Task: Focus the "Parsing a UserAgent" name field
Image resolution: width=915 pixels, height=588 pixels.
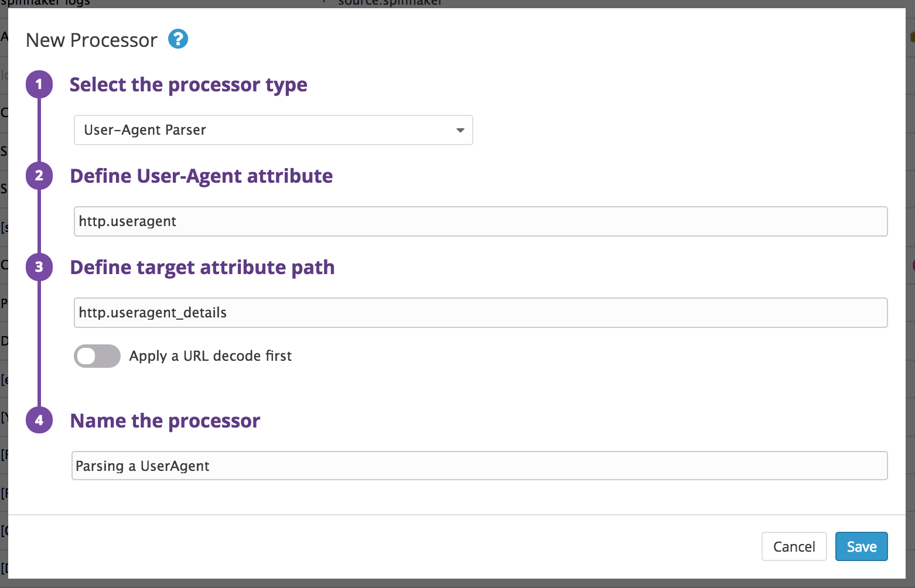Action: (x=479, y=466)
